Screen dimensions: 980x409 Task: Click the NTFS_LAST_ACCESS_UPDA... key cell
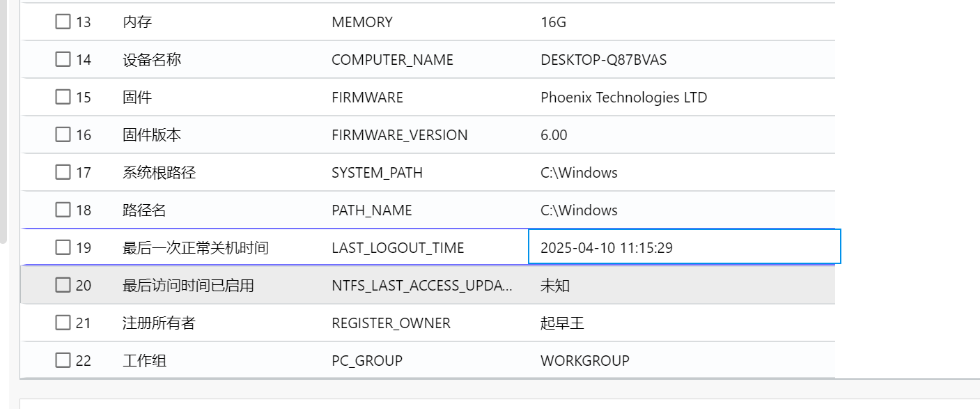click(x=422, y=286)
